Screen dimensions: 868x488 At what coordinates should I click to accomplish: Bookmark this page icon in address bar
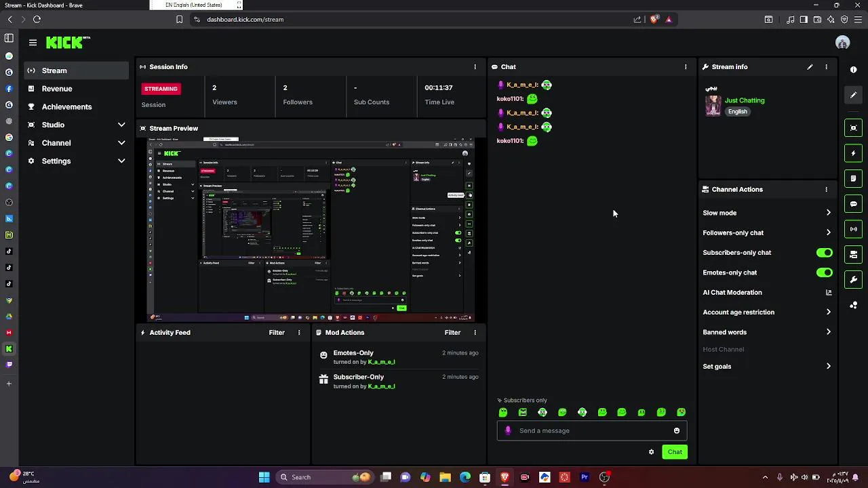tap(179, 20)
